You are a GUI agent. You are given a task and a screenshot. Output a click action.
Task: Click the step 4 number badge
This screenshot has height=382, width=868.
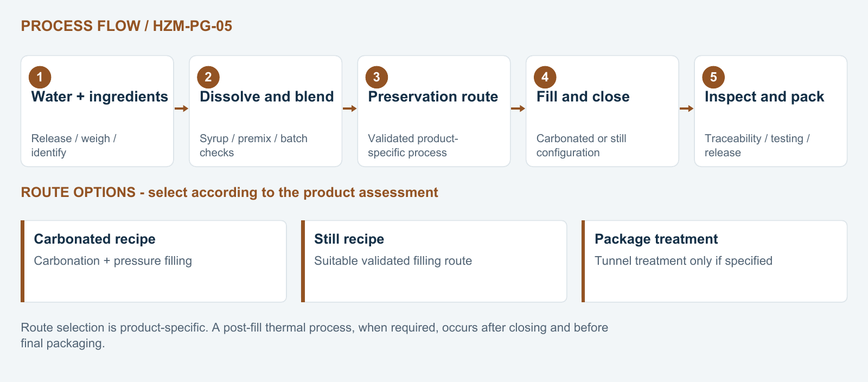(x=545, y=77)
